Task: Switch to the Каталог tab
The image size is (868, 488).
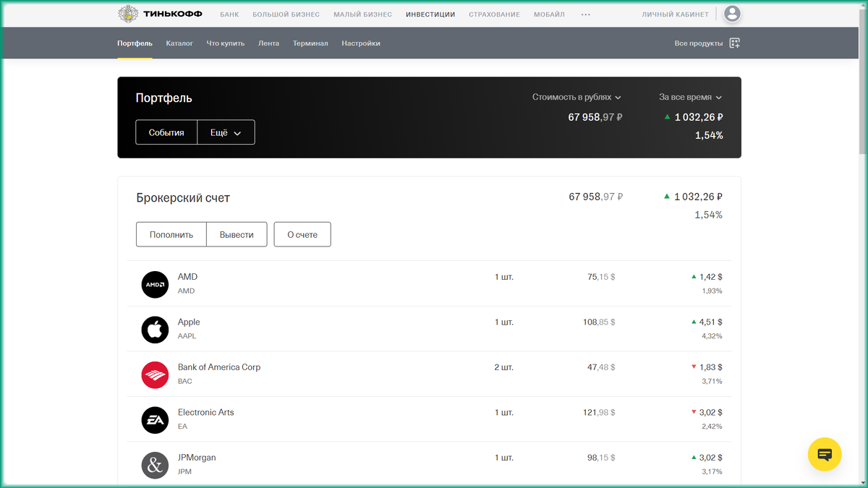Action: [179, 43]
